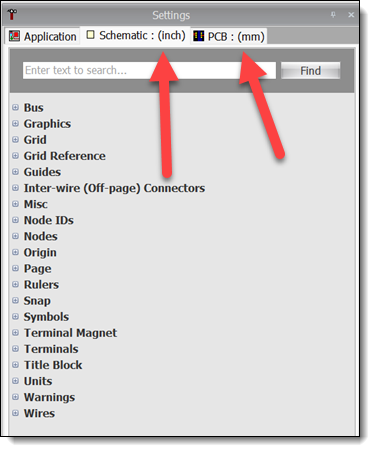Expand the Bus category
The width and height of the screenshot is (375, 452).
[15, 107]
